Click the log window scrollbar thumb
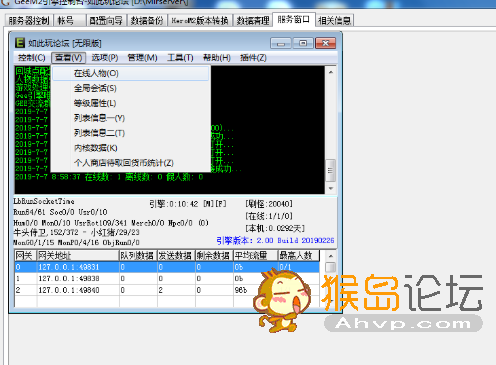This screenshot has width=496, height=365. (x=330, y=170)
